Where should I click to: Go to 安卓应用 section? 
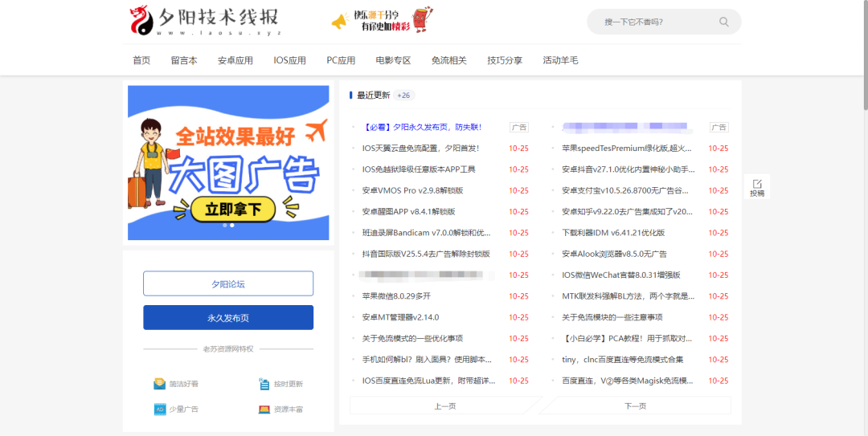[235, 60]
